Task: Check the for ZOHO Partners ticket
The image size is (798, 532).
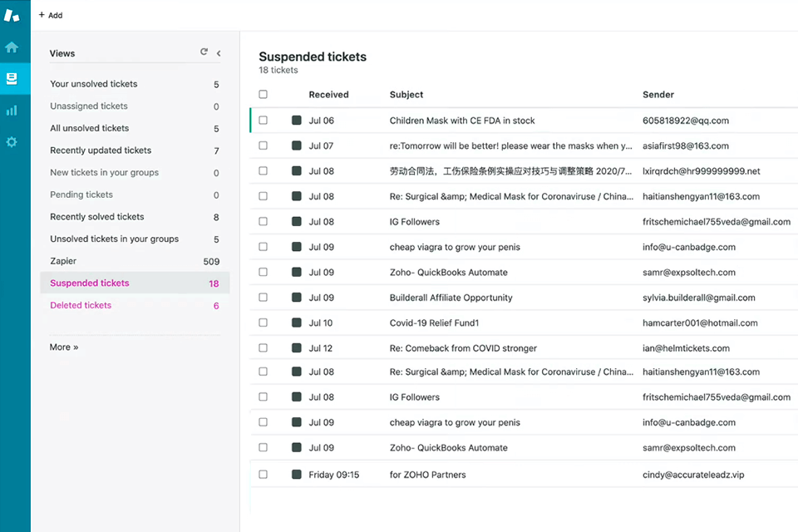Action: click(x=264, y=475)
